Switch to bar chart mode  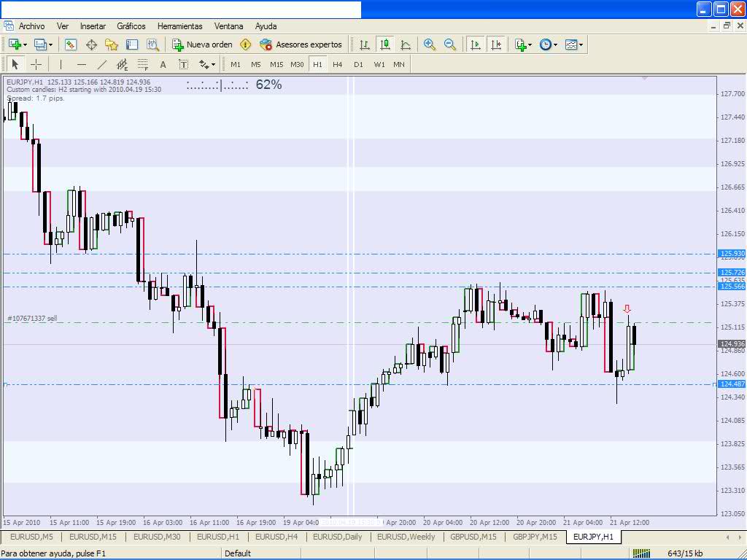click(365, 44)
